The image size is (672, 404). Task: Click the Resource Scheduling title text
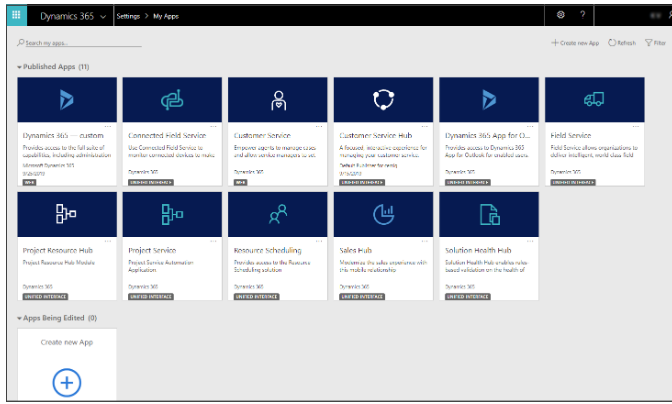pyautogui.click(x=268, y=250)
